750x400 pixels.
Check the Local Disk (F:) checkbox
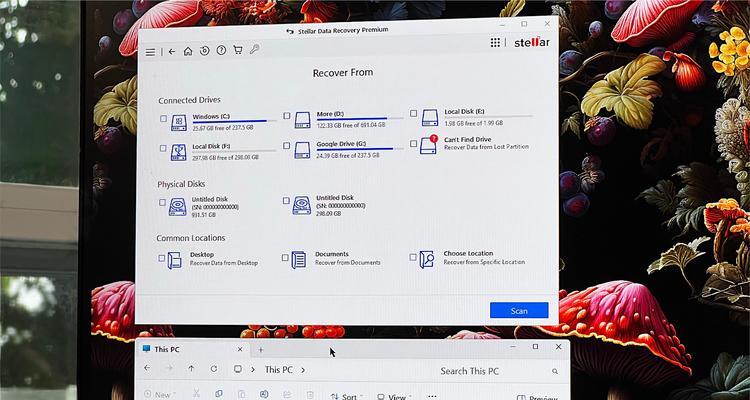pos(163,148)
